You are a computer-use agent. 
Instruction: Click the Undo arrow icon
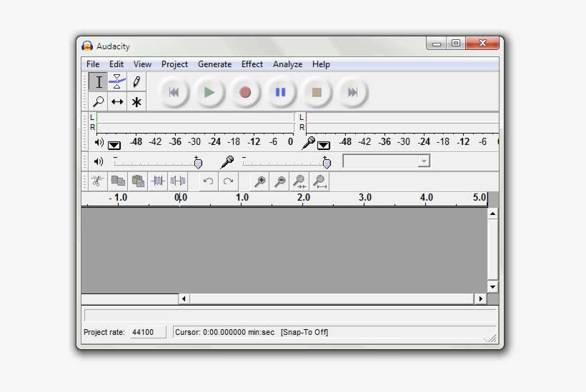tap(208, 181)
